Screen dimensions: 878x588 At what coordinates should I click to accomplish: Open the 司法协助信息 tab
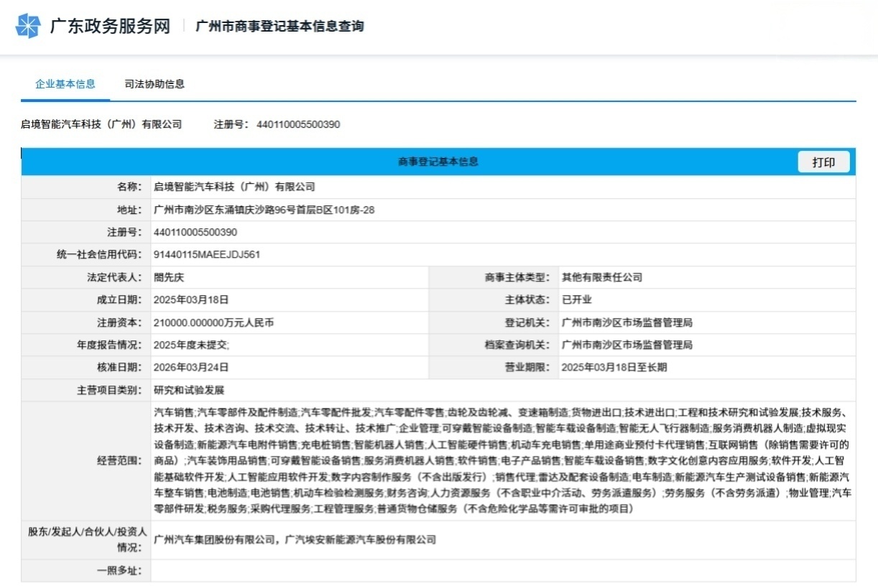pyautogui.click(x=154, y=84)
